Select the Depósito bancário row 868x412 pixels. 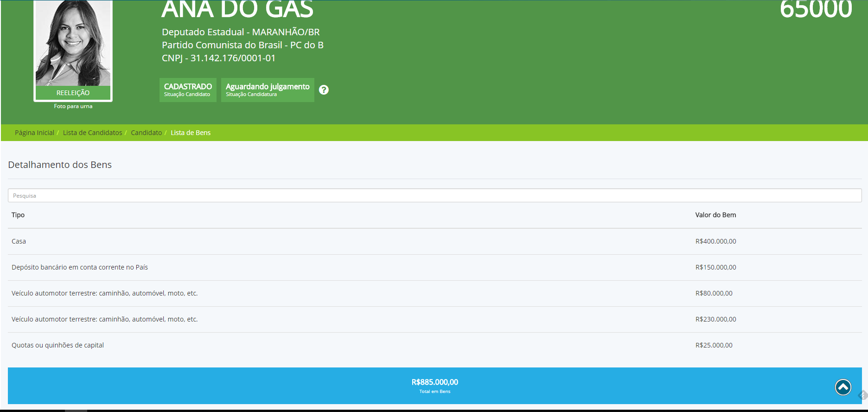coord(434,267)
